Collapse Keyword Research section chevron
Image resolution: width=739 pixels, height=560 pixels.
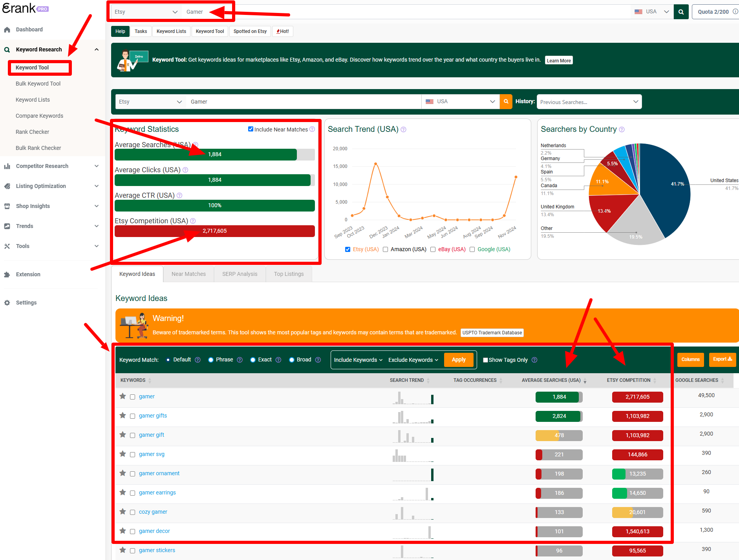point(97,49)
